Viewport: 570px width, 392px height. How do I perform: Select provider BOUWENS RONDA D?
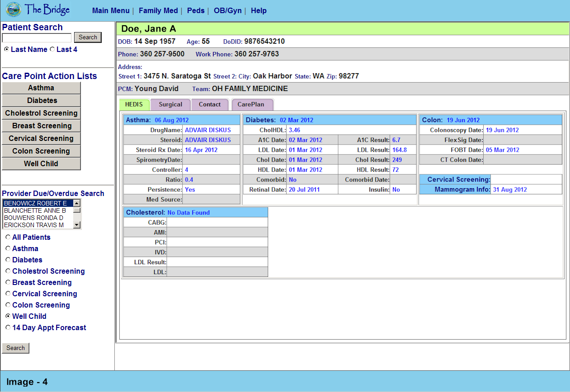38,218
